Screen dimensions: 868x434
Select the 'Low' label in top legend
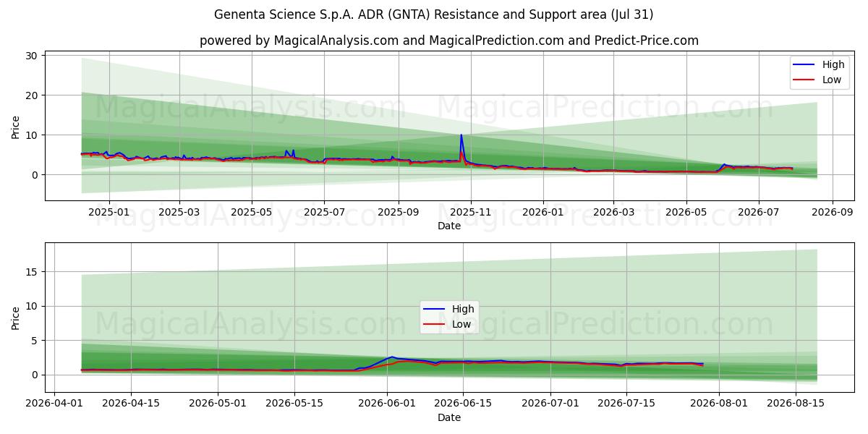coord(831,80)
